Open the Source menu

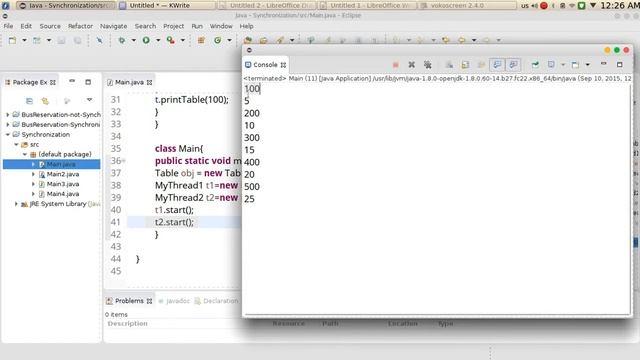[50, 26]
